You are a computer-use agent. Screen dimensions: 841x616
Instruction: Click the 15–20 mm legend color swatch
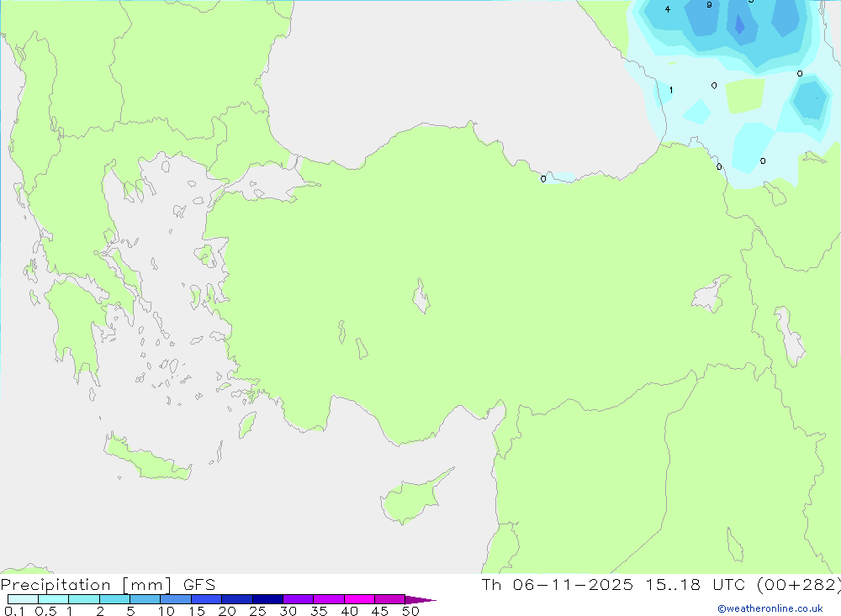point(207,599)
